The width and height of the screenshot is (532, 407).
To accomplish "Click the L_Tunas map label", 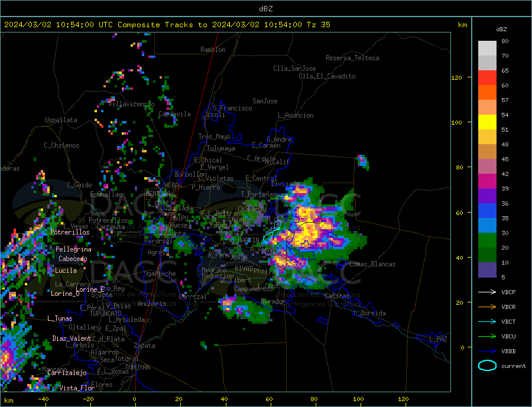I will pyautogui.click(x=60, y=318).
